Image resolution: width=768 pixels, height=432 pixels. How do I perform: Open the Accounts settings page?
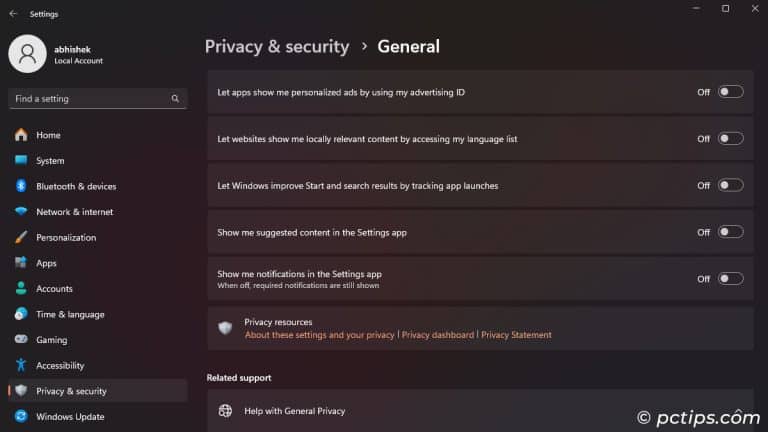click(x=54, y=289)
